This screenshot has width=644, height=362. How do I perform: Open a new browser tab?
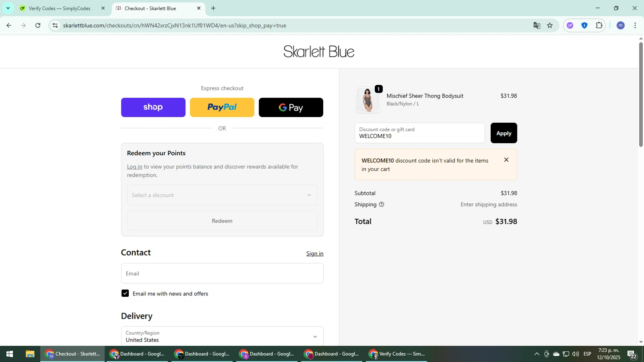click(213, 8)
